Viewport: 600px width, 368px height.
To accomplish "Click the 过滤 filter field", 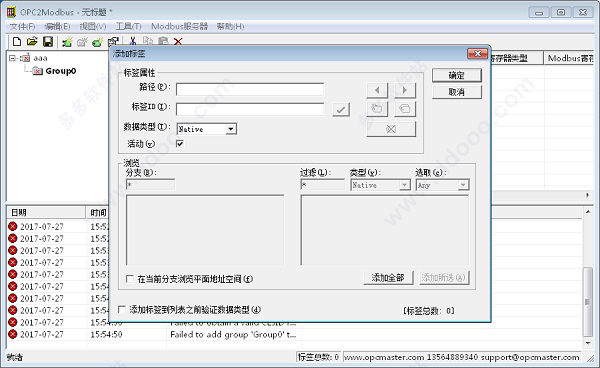I will tap(323, 185).
